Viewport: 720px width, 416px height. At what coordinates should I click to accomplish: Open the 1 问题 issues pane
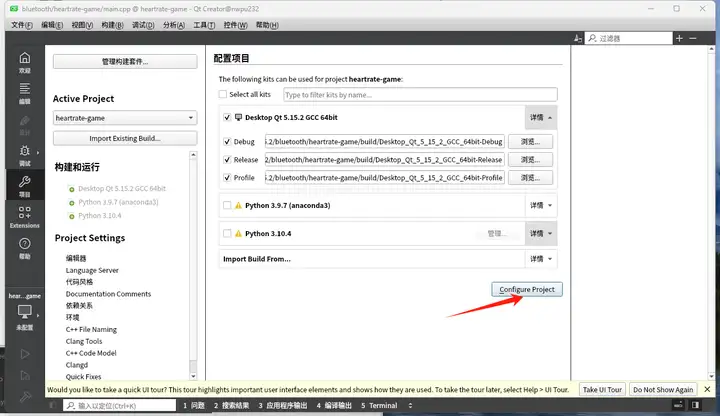[x=194, y=405]
